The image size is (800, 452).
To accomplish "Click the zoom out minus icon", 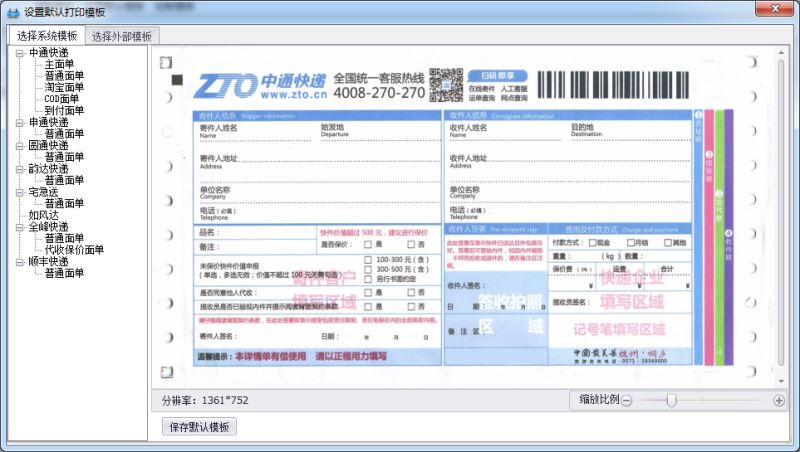I will click(x=627, y=400).
